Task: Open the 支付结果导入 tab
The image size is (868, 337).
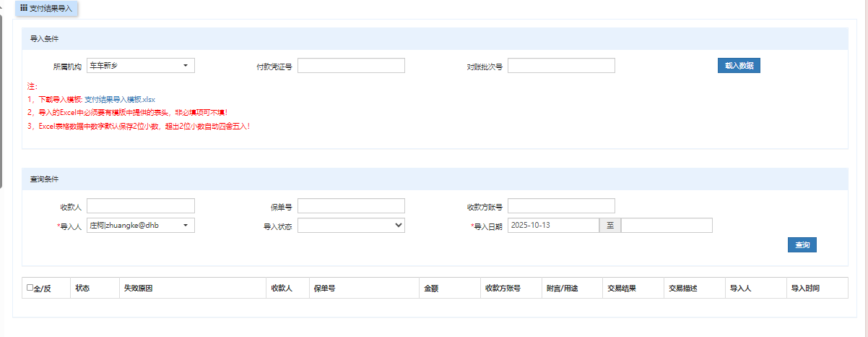Action: [47, 8]
